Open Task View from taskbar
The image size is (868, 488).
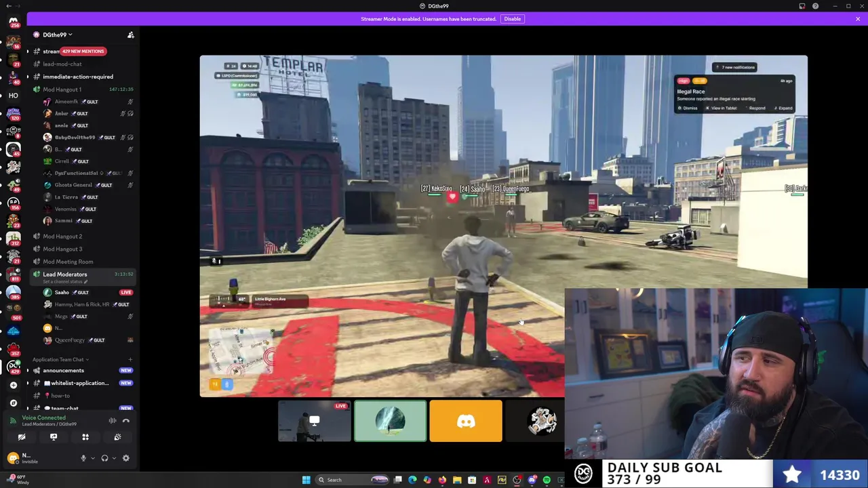point(397,480)
